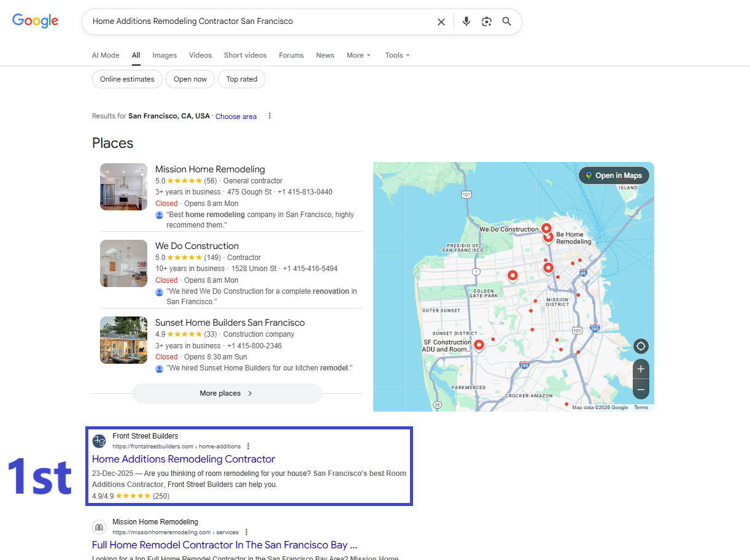Screen dimensions: 750x560
Task: Click the '+1 415-800-2346' phone number
Action: [255, 346]
